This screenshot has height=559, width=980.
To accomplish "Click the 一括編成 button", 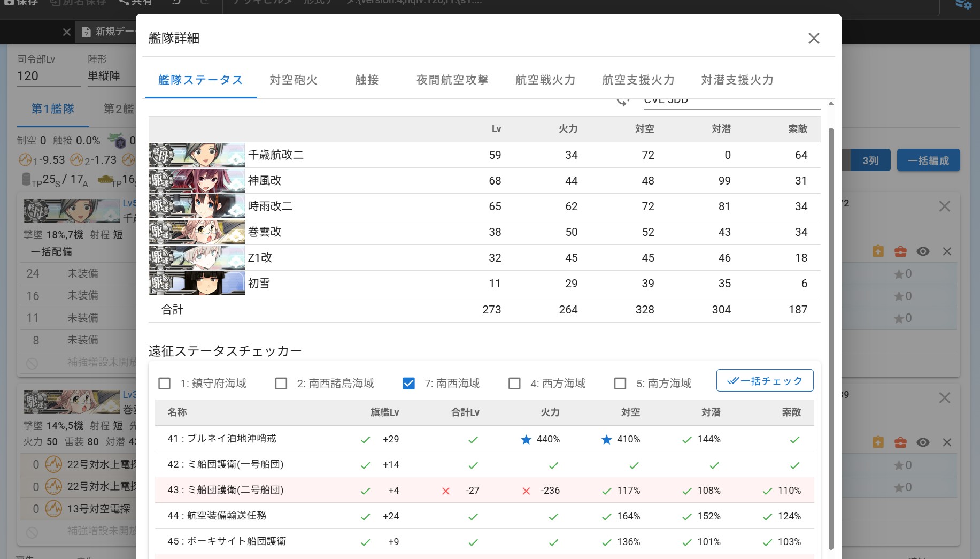I will tap(928, 160).
